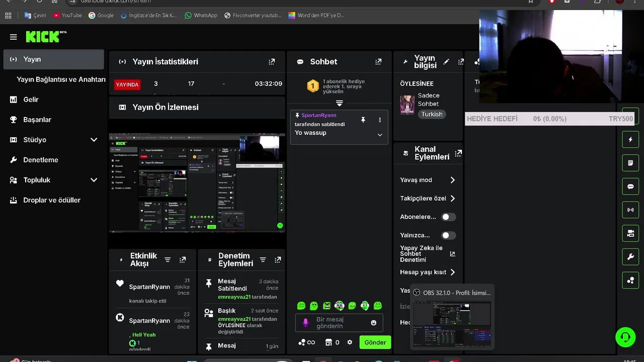The height and width of the screenshot is (362, 644).
Task: Click the three-dots cluster icon in right sidebar
Action: click(630, 280)
